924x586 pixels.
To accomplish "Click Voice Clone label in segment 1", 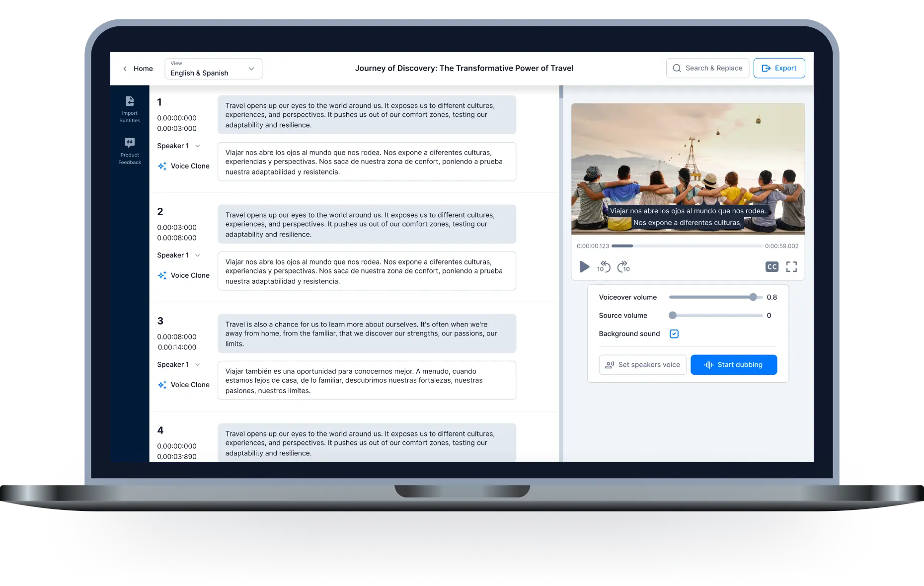I will pyautogui.click(x=190, y=166).
